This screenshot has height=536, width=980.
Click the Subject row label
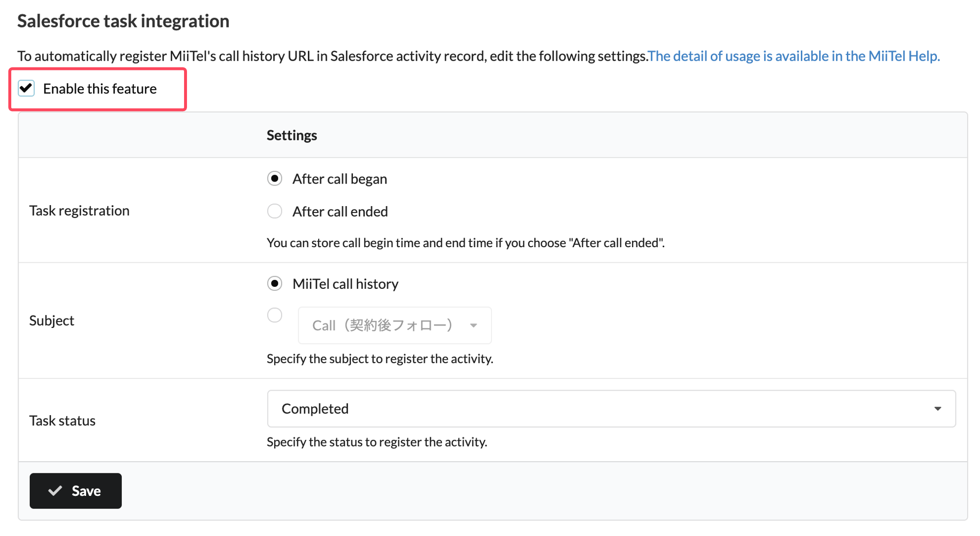point(52,321)
